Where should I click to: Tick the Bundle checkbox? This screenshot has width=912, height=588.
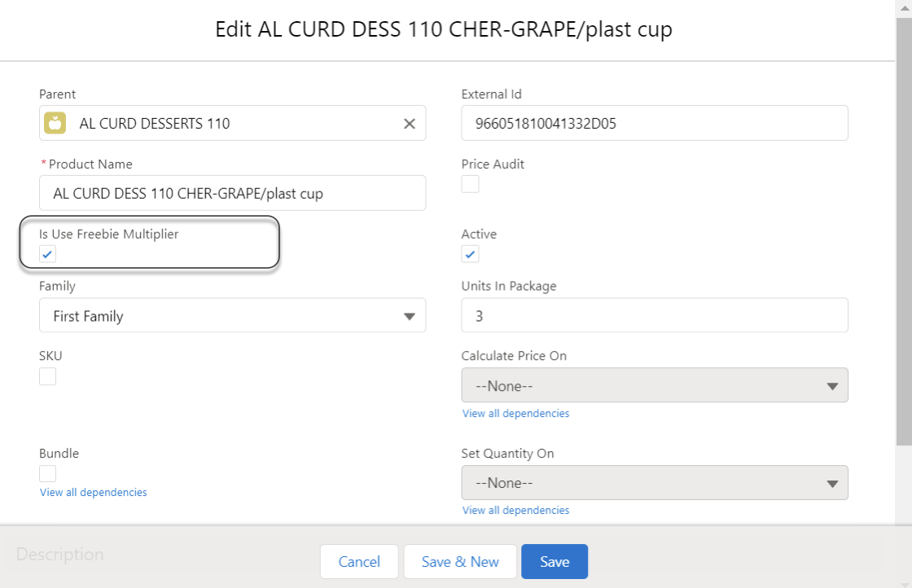(x=48, y=473)
